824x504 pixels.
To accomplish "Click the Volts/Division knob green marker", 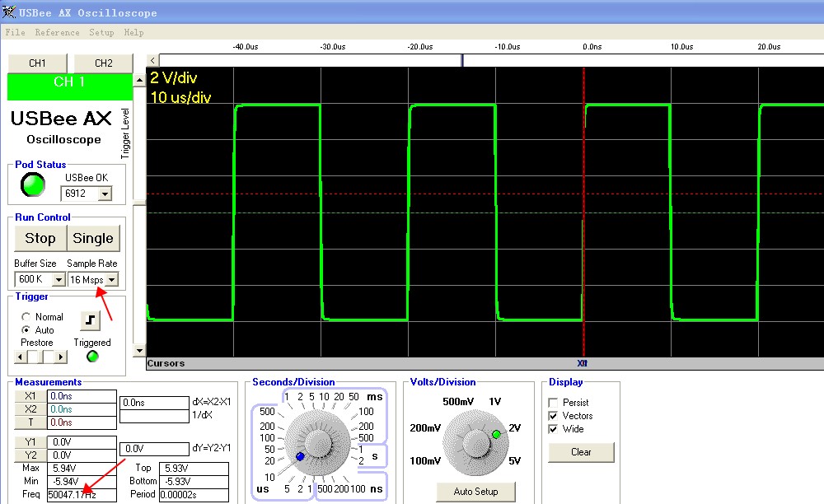I will tap(496, 434).
